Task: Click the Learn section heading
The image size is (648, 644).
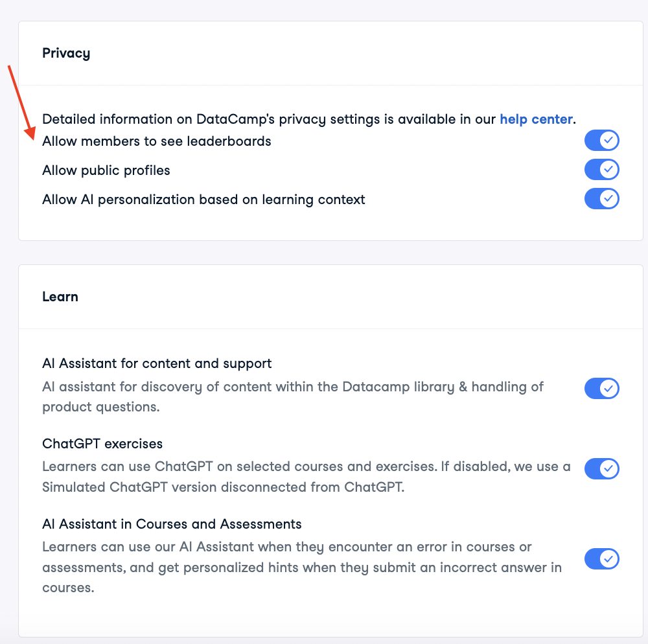Action: [60, 297]
